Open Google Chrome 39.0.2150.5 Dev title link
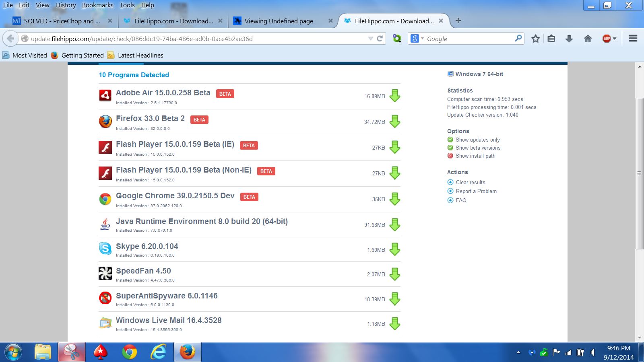 tap(175, 195)
